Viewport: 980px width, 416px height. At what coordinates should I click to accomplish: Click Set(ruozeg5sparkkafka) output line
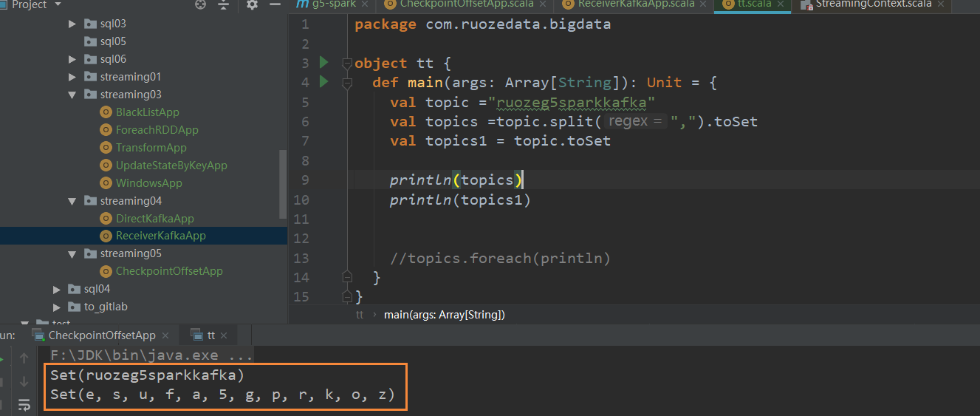(x=147, y=375)
